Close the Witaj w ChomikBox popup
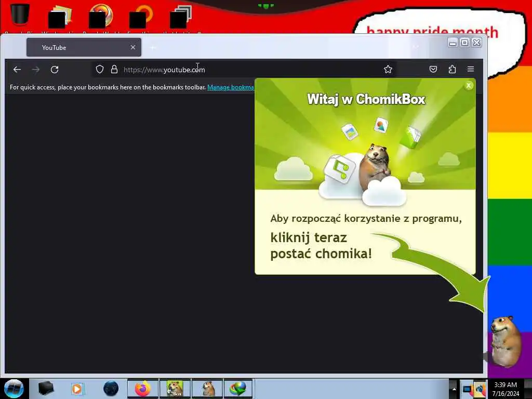 469,86
